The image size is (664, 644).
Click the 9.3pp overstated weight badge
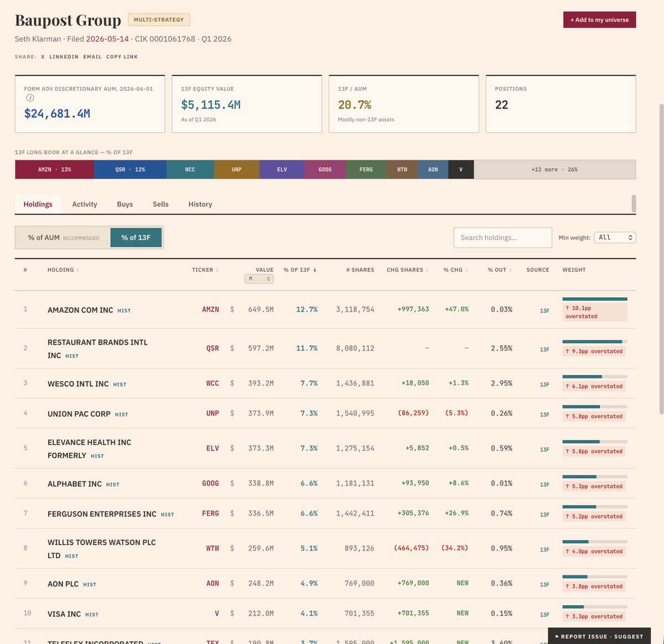pyautogui.click(x=594, y=351)
